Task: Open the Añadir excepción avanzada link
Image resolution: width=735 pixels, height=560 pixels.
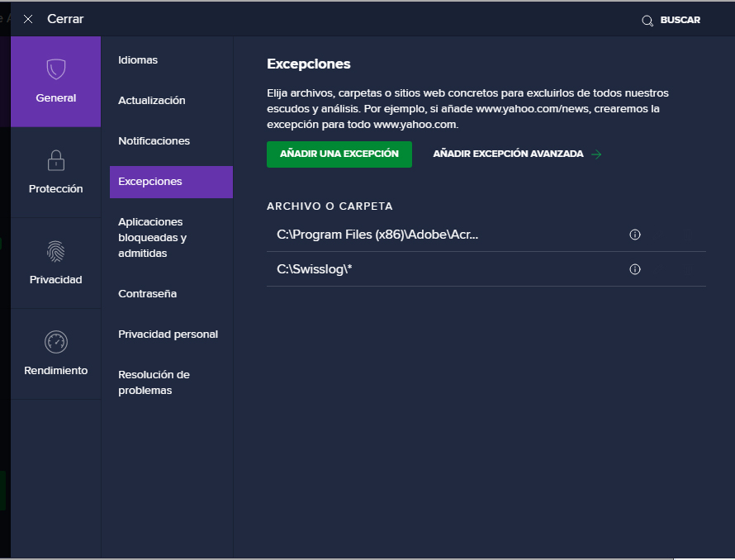Action: click(508, 154)
